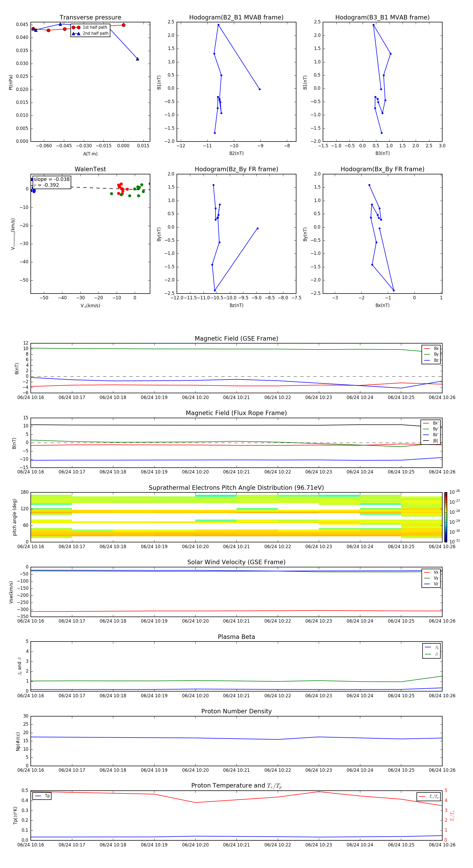Click the "By'" flux rope legend entry
473x868 pixels.
pyautogui.click(x=431, y=429)
